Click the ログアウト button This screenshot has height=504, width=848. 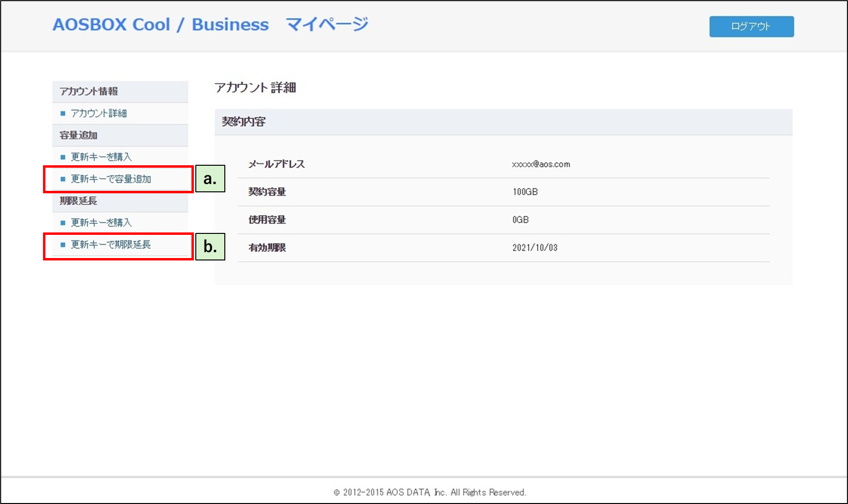click(x=751, y=27)
